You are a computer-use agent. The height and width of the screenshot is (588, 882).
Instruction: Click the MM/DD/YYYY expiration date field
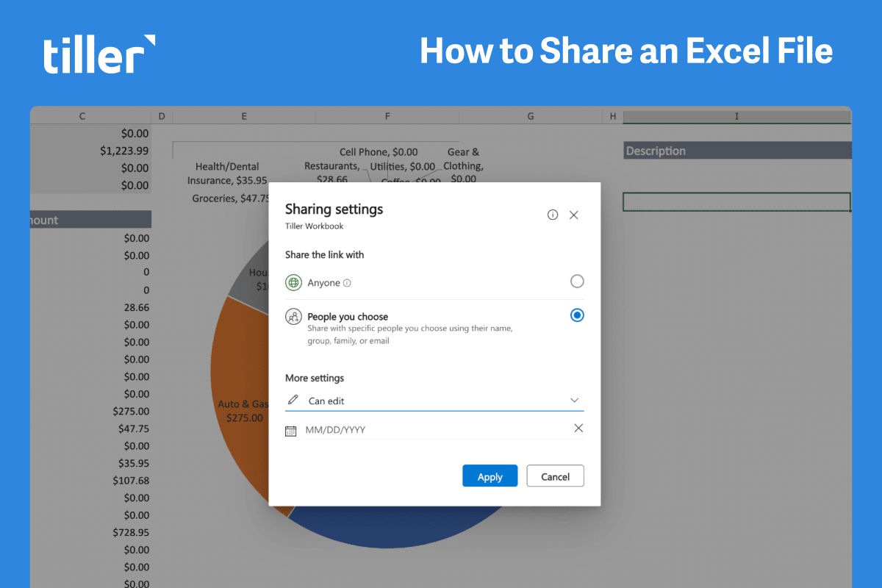434,429
